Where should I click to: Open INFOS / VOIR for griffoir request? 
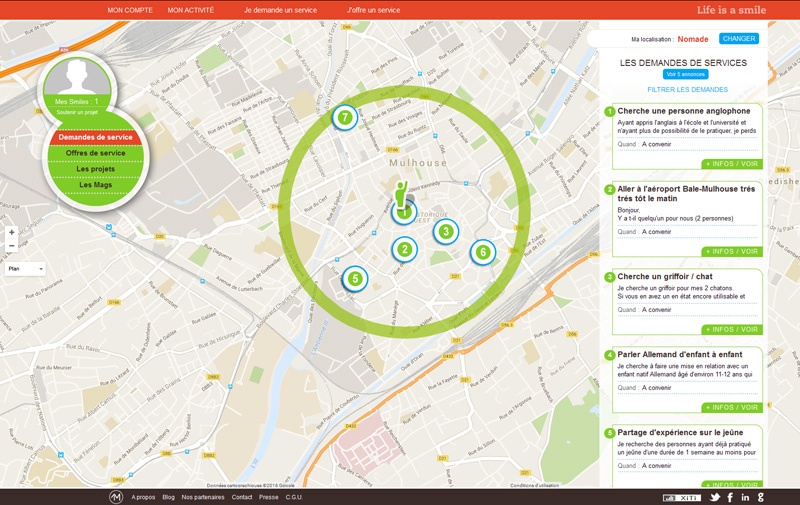[732, 330]
